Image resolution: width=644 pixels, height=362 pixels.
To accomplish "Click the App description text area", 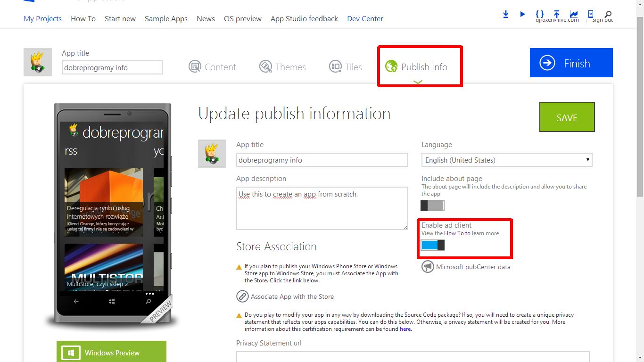I will (x=322, y=208).
